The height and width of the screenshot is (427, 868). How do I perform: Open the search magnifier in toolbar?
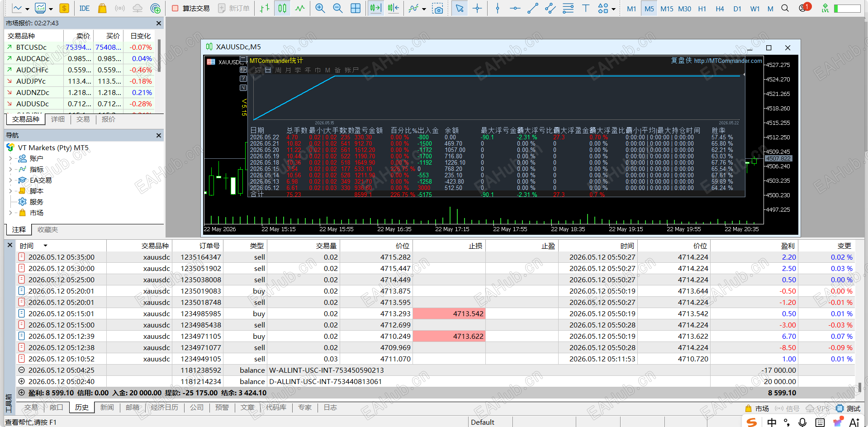785,8
